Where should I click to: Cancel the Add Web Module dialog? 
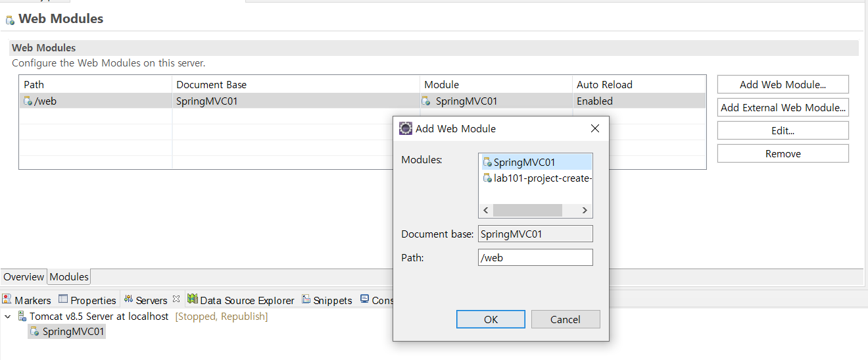(566, 319)
